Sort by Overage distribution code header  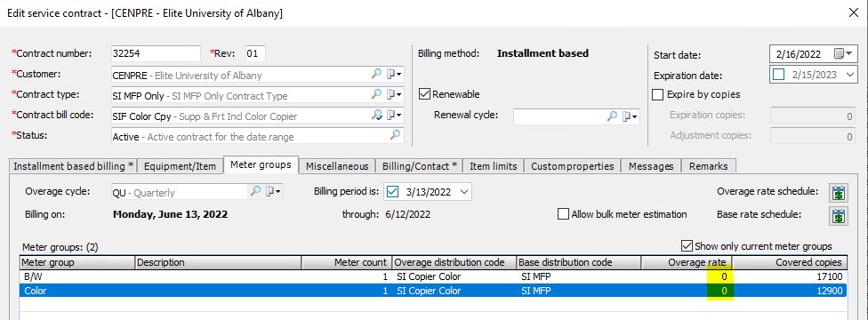tap(454, 262)
